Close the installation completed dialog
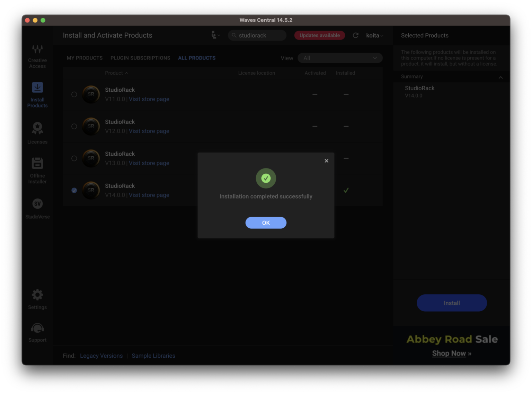 [326, 161]
